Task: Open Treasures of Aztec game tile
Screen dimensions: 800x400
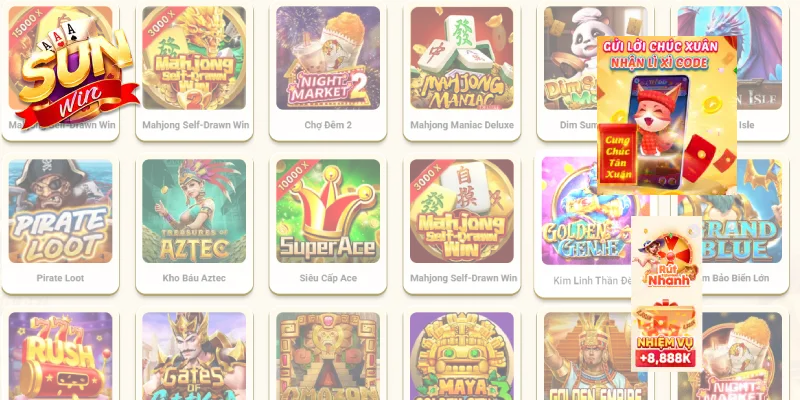Action: tap(194, 211)
